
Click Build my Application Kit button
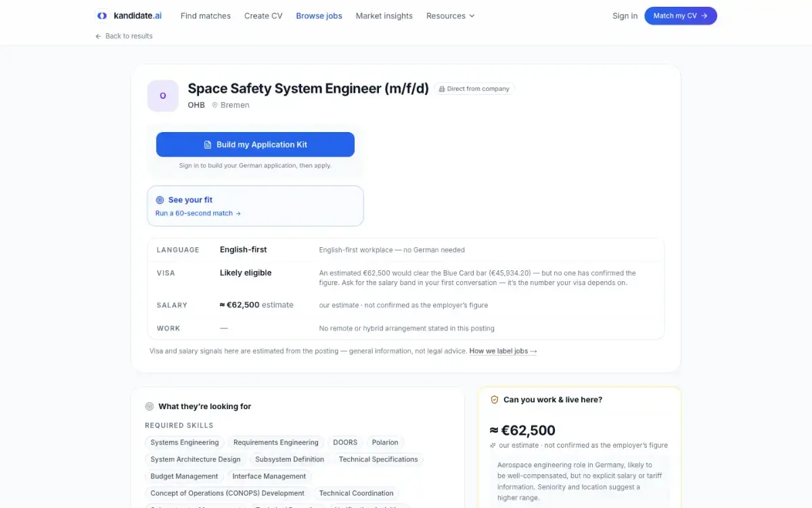(255, 144)
